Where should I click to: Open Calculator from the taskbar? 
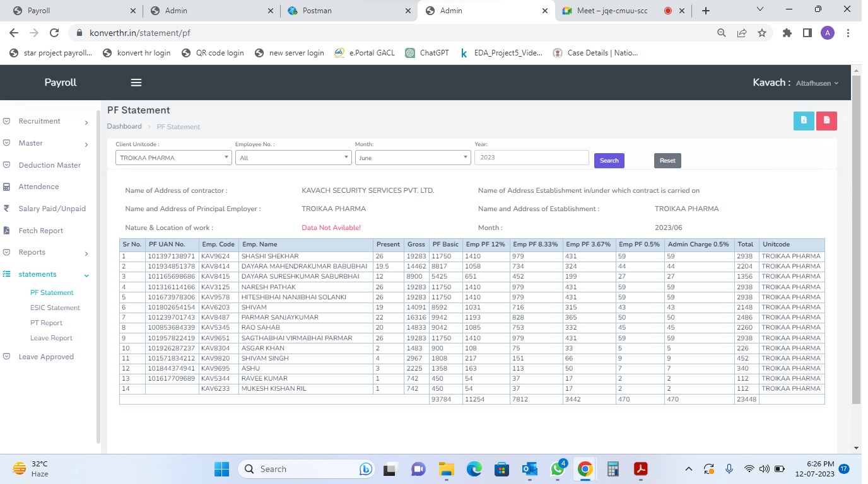coord(613,469)
